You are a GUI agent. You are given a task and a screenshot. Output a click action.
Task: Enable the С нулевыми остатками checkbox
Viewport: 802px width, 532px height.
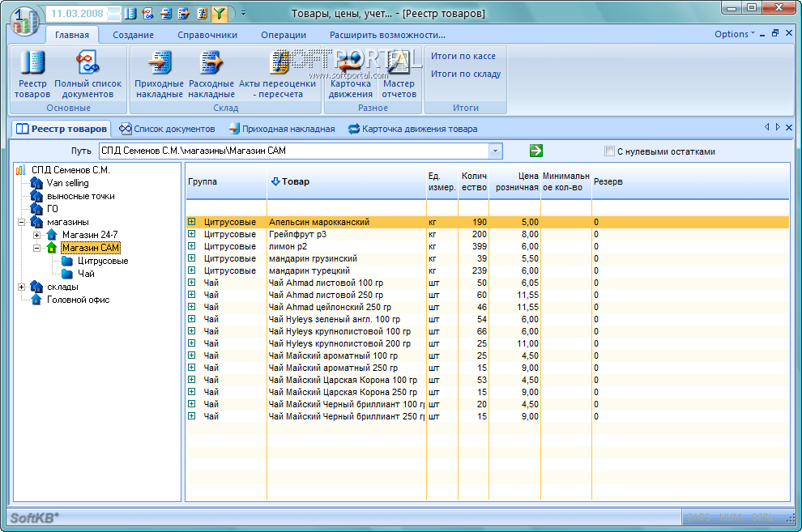[x=610, y=151]
